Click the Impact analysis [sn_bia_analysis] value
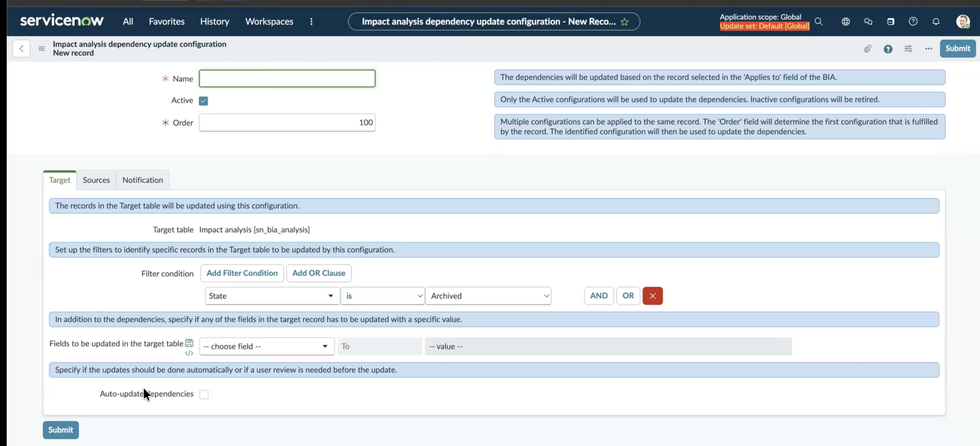Screen dimensions: 980x446 pyautogui.click(x=255, y=230)
